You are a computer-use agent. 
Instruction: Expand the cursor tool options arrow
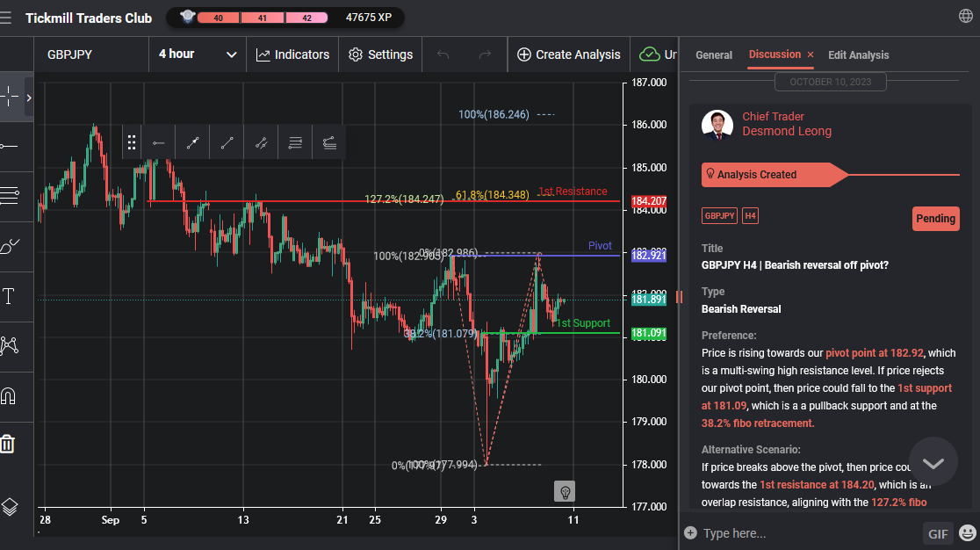(29, 98)
